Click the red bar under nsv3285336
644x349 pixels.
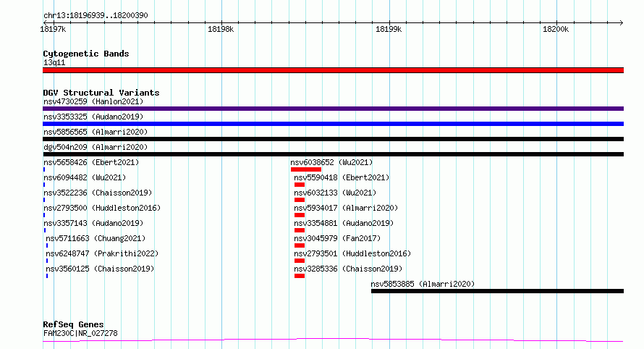[300, 276]
